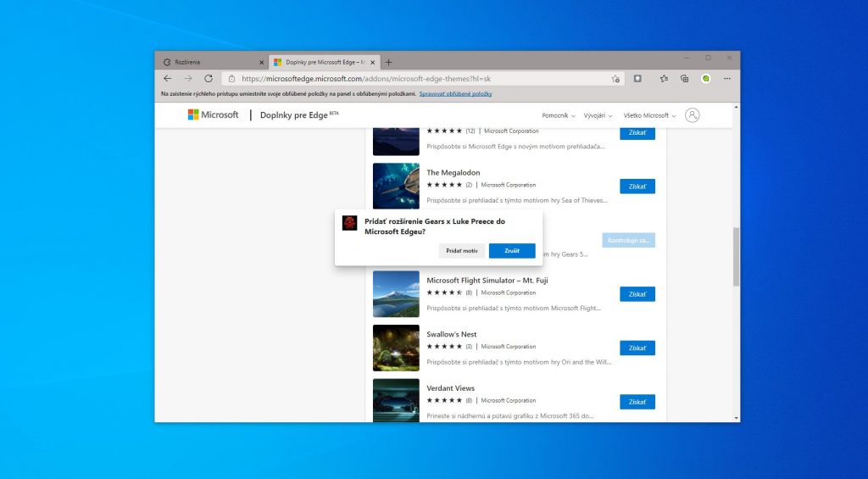Click the Pridať motív button

(x=462, y=251)
